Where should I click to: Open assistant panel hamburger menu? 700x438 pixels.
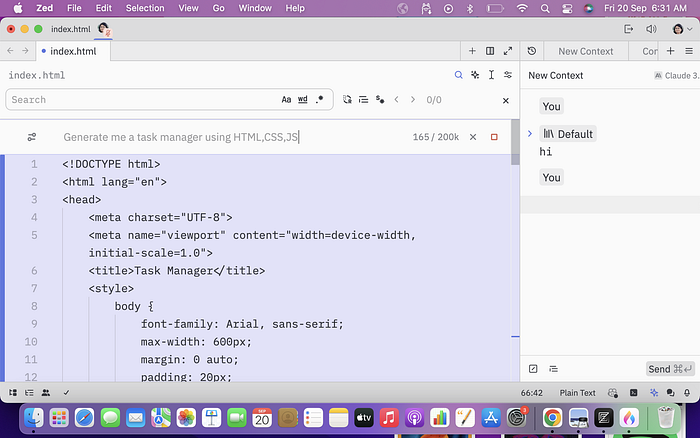689,51
